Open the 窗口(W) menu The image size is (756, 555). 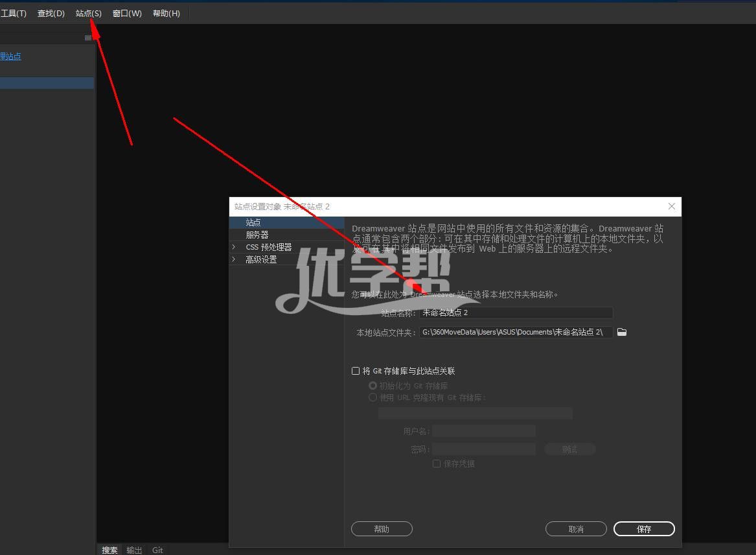(127, 14)
